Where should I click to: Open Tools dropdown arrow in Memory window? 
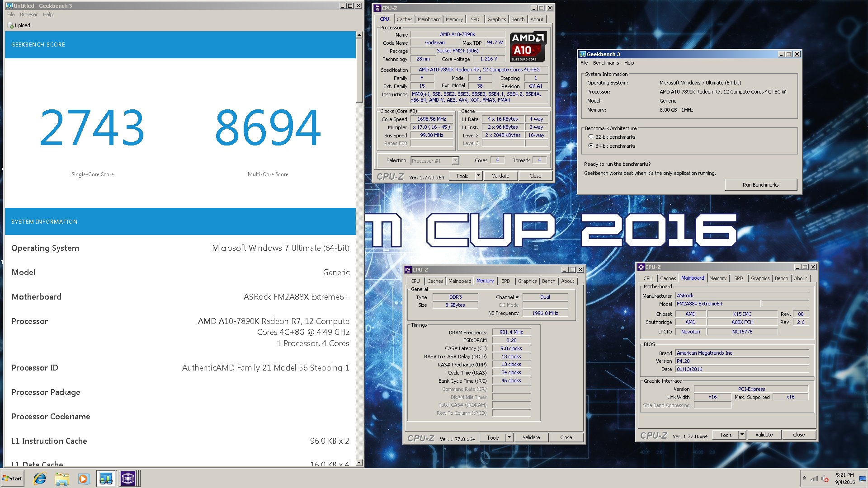[509, 437]
